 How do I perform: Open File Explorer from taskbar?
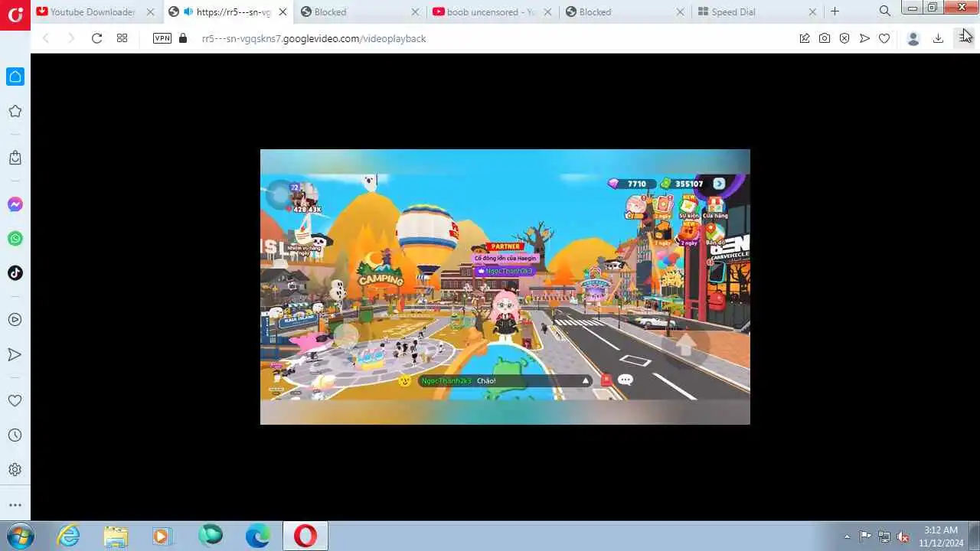[116, 536]
